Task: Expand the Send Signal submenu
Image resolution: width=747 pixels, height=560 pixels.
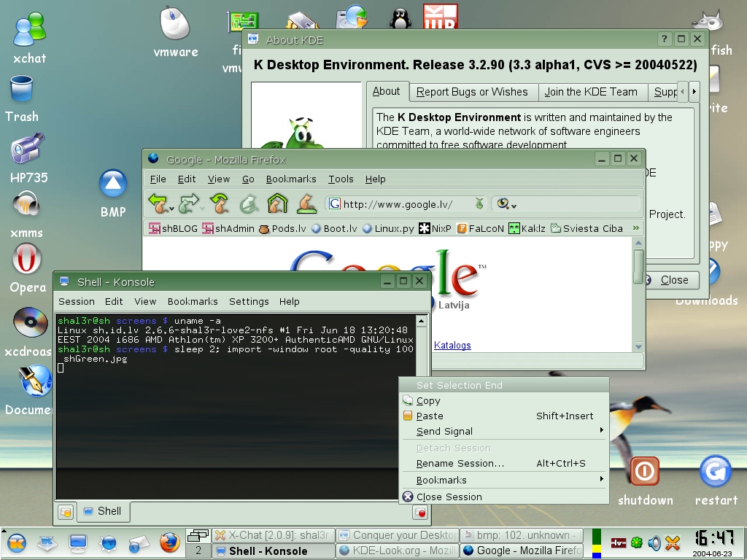Action: (x=504, y=431)
